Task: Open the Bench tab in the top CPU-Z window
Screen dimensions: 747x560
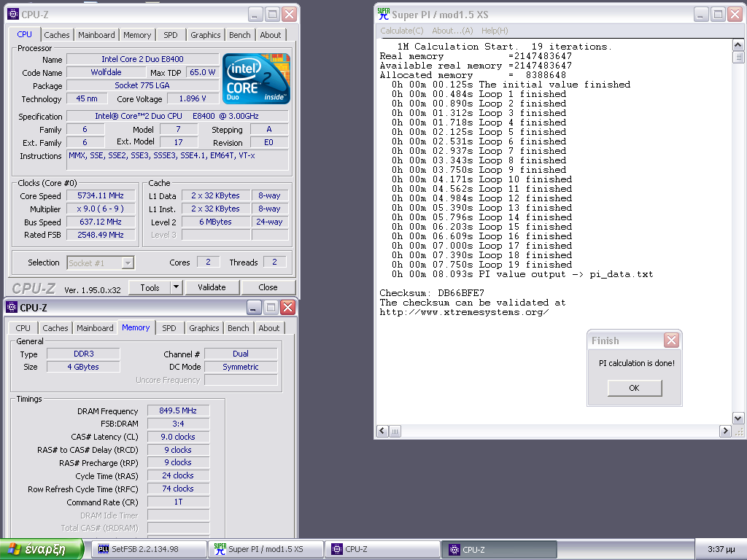Action: pyautogui.click(x=239, y=35)
